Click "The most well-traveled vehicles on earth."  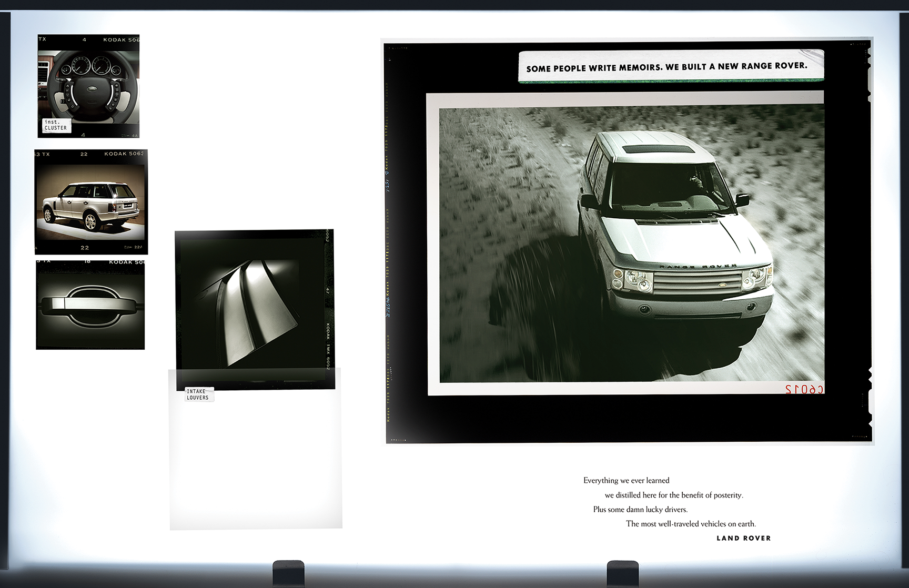(691, 524)
